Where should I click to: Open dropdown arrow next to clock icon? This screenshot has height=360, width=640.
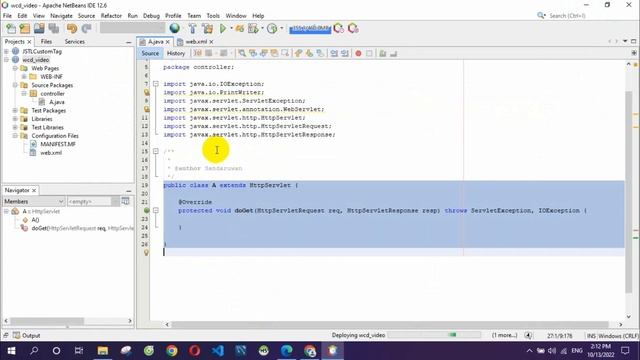pos(282,29)
